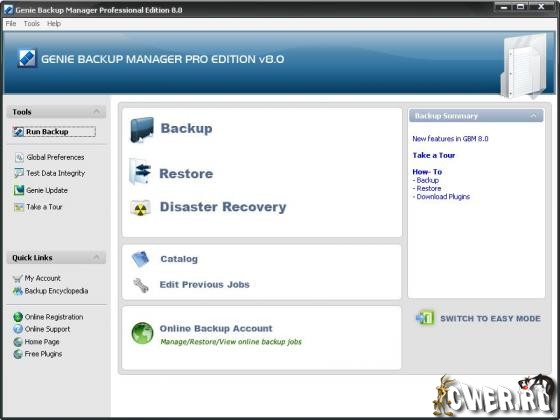Choose Disaster Recovery heading
Image resolution: width=560 pixels, height=420 pixels.
[x=223, y=207]
